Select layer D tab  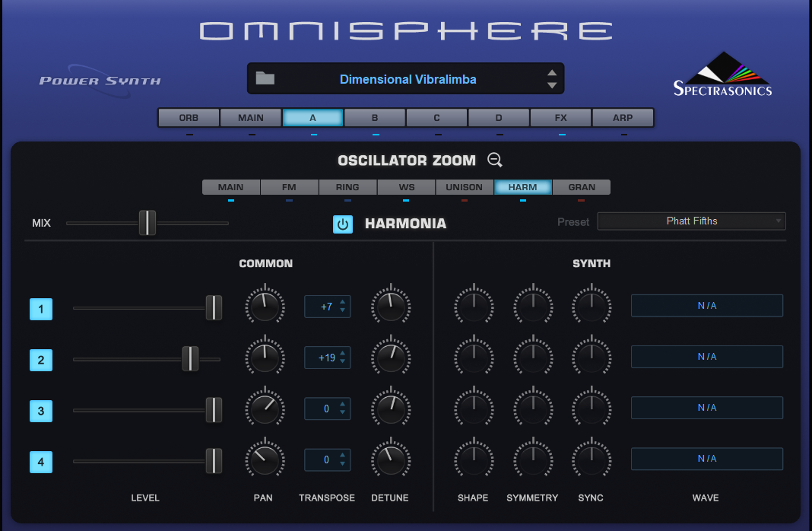tap(499, 118)
